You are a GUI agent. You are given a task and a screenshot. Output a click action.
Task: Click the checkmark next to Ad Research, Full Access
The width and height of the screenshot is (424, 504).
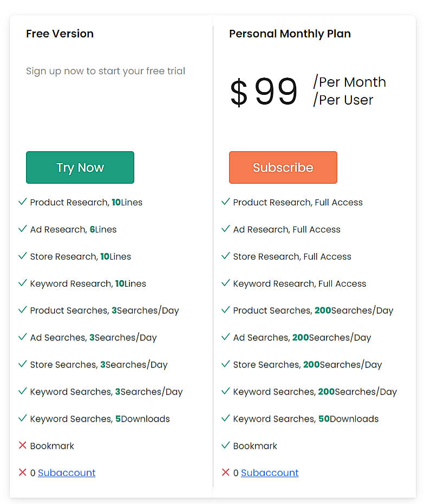point(225,229)
